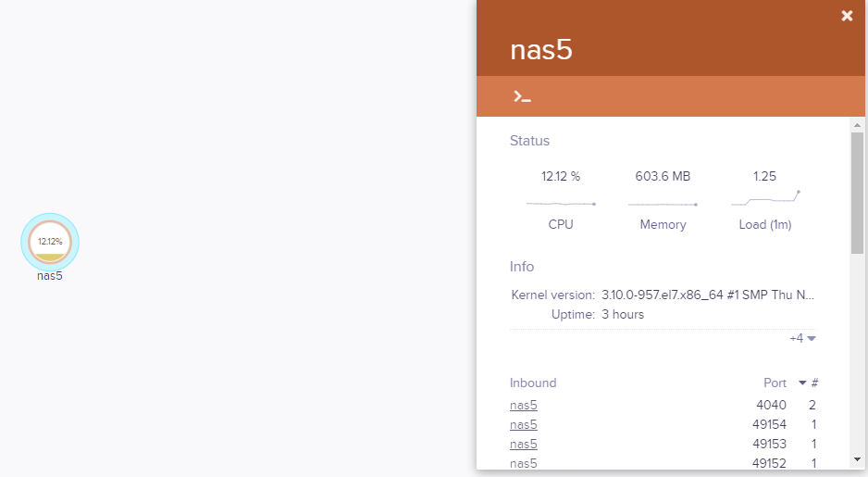The width and height of the screenshot is (868, 477).
Task: Click the panel's vertical scrollbar thumb
Action: [x=857, y=193]
